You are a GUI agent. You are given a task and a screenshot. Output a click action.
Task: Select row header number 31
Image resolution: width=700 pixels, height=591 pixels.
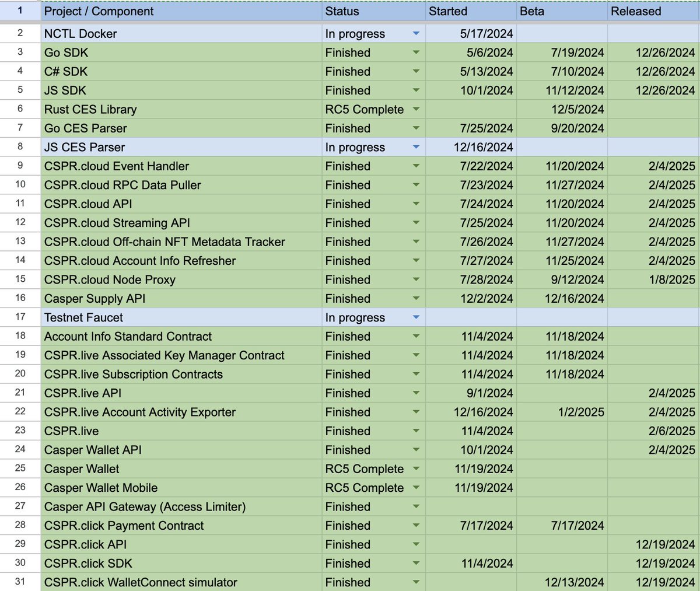pos(20,582)
